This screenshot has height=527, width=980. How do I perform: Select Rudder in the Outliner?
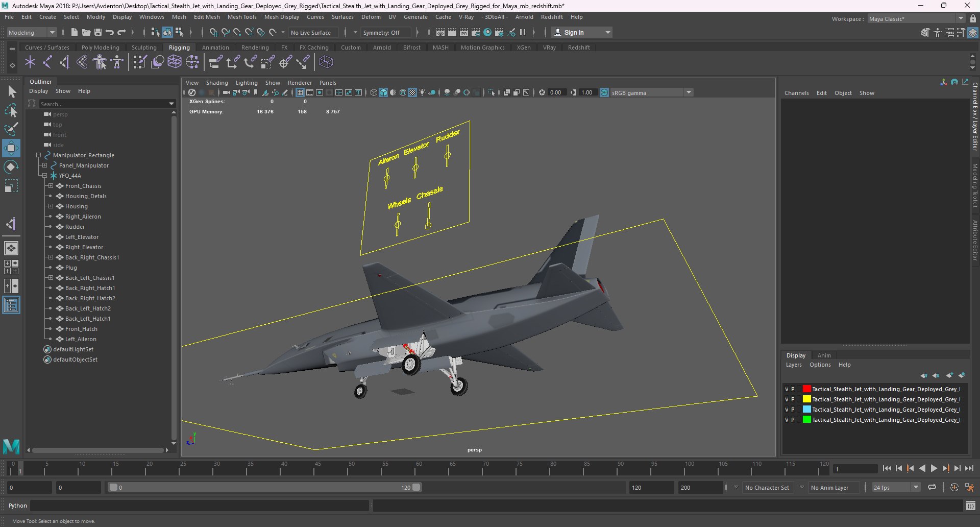coord(75,227)
